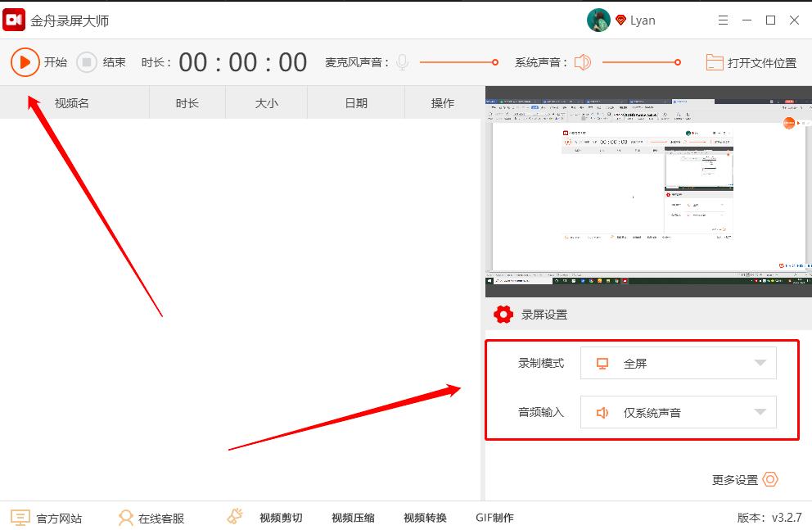
Task: Click the 操作 column header
Action: 443,103
